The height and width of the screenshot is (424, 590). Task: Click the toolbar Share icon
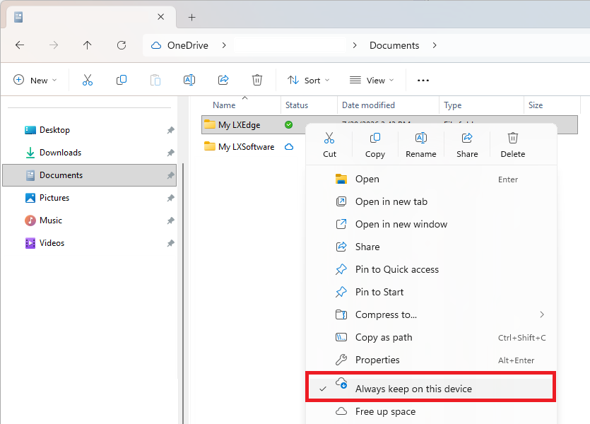[223, 80]
